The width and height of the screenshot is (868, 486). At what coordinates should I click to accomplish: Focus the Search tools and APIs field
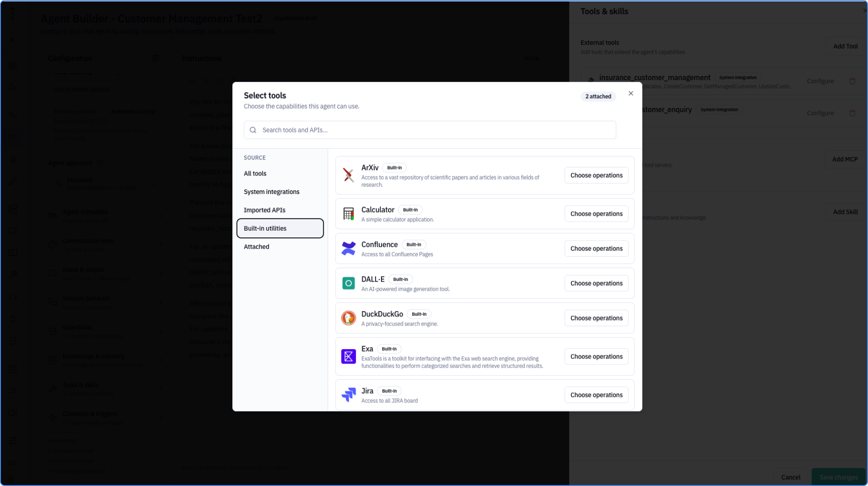tap(430, 130)
